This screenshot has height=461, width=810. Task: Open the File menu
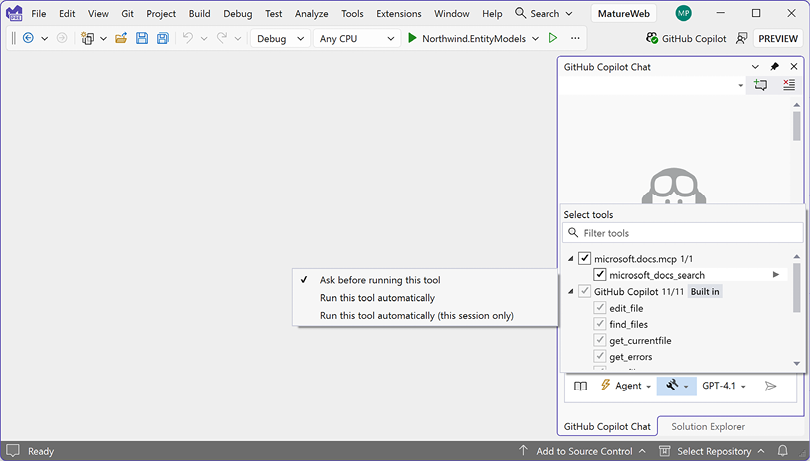tap(39, 13)
